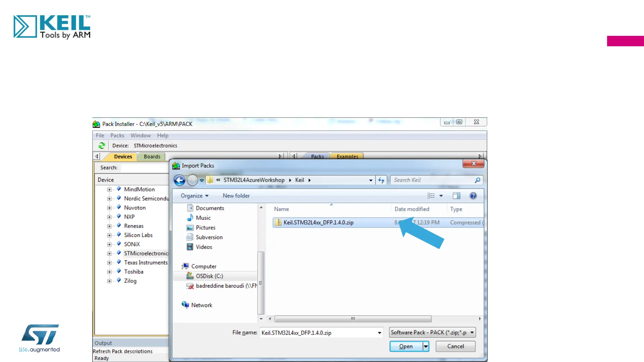Expand the Renesas tree node
The image size is (644, 362).
tap(109, 226)
